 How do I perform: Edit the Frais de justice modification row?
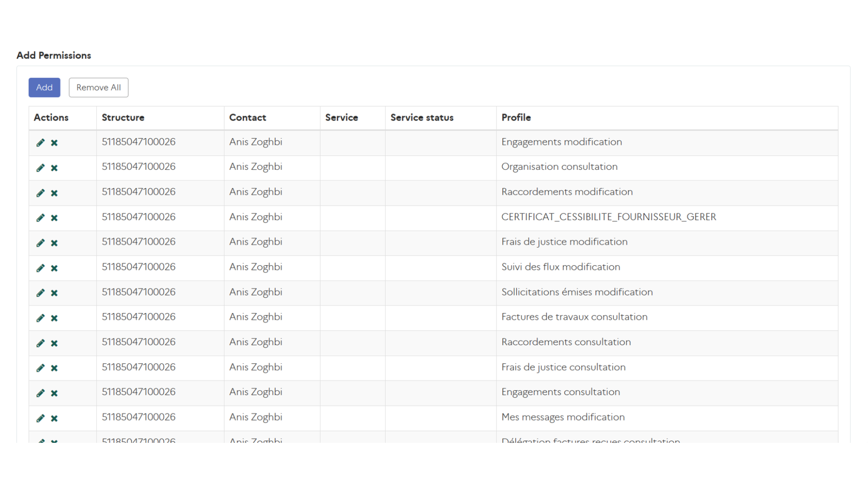coord(40,243)
